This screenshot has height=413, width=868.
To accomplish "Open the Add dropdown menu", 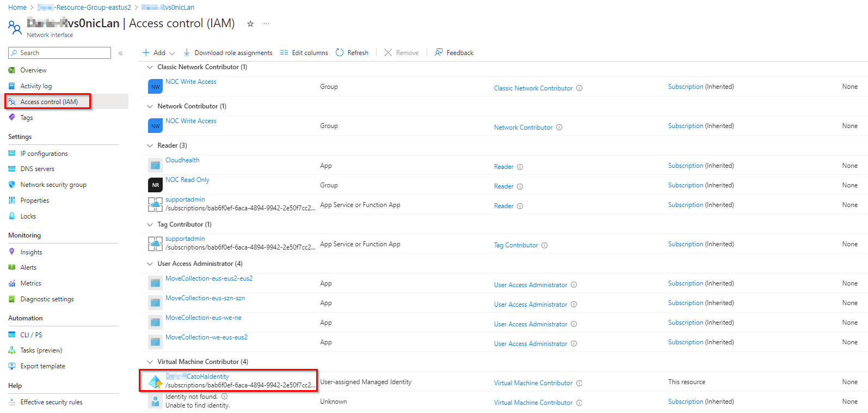I will pos(159,53).
